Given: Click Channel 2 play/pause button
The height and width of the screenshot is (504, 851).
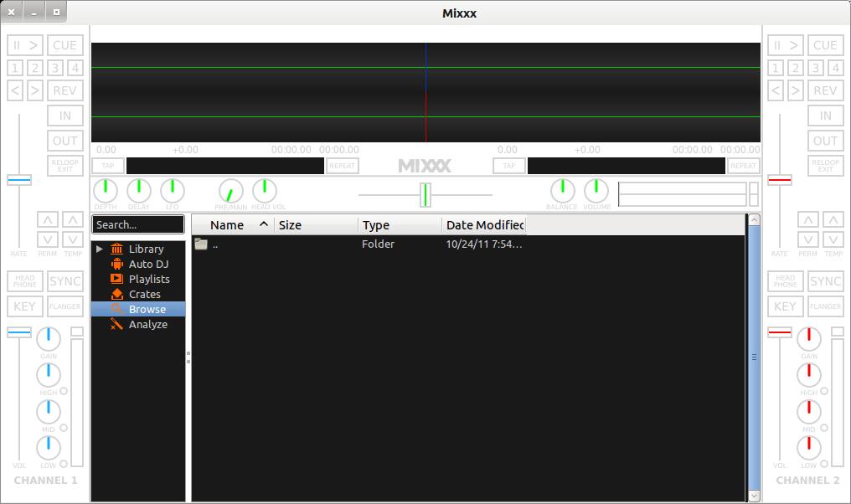Looking at the screenshot, I should (x=786, y=45).
